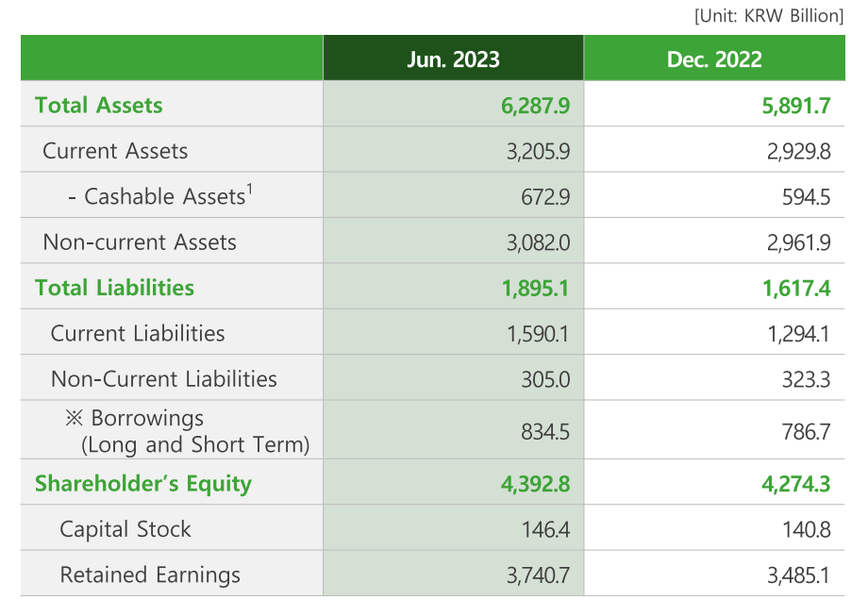The width and height of the screenshot is (868, 616).
Task: Click the Capital Stock row label
Action: (x=125, y=529)
